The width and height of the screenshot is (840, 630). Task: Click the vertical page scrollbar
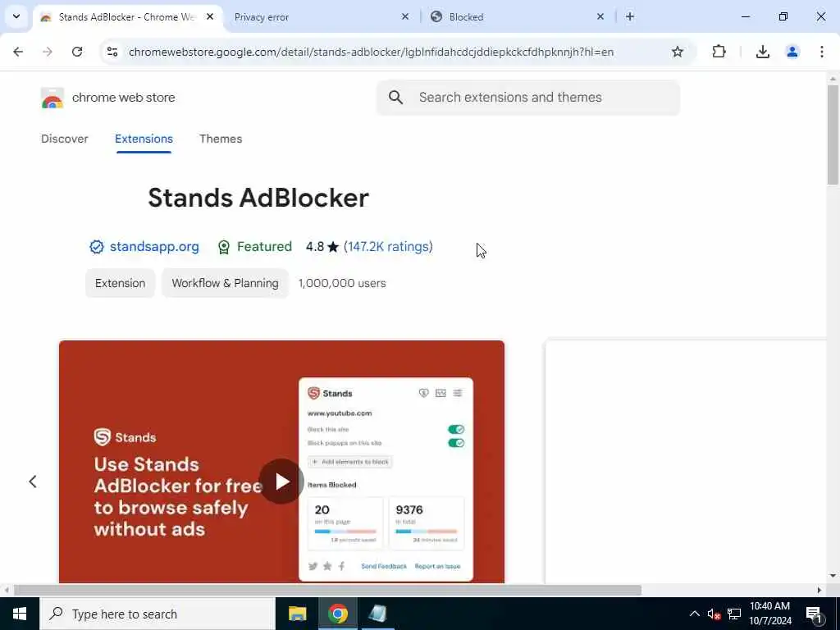pos(833,135)
